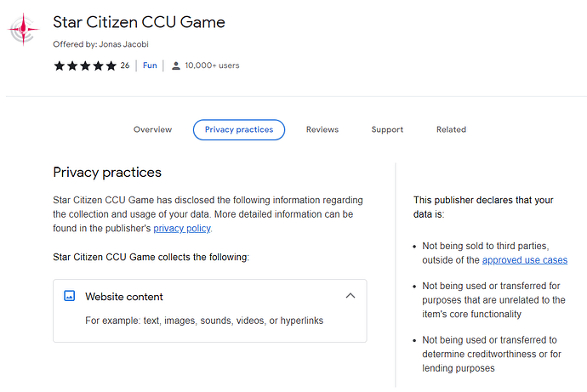Click the five-star rating icons
This screenshot has width=587, height=392.
(85, 65)
